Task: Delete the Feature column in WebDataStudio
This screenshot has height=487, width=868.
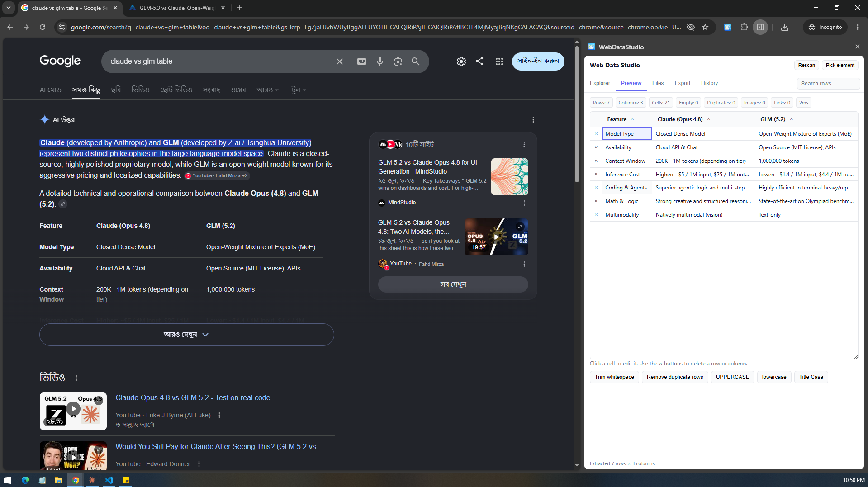Action: (632, 119)
